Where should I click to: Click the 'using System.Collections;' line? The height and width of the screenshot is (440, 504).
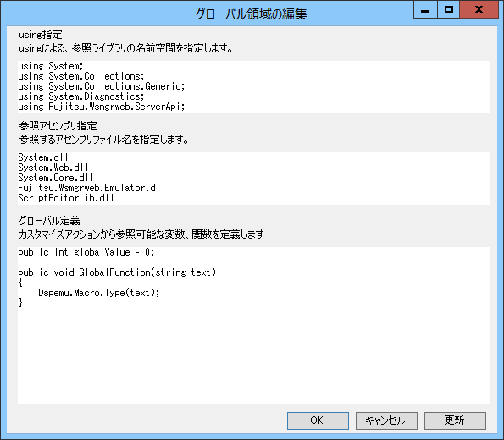(x=81, y=76)
